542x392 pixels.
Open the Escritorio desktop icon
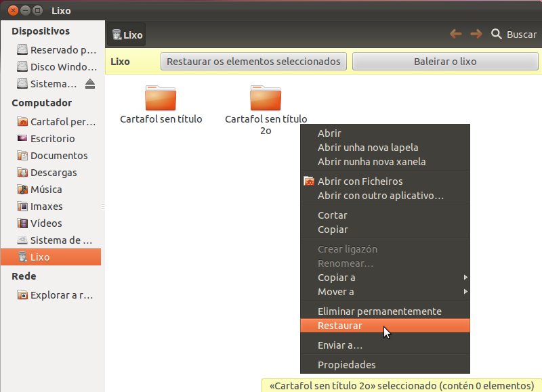[22, 138]
